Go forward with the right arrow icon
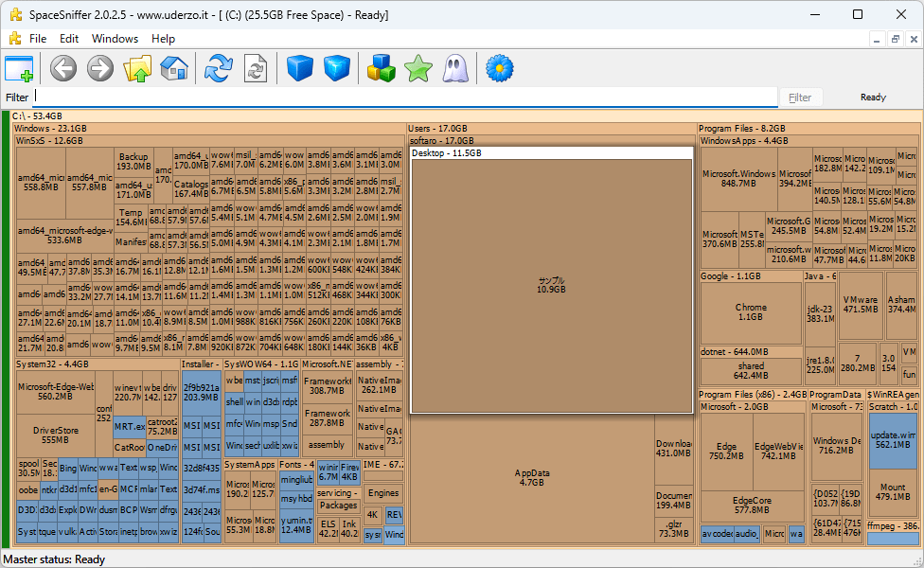The height and width of the screenshot is (568, 924). [x=100, y=68]
